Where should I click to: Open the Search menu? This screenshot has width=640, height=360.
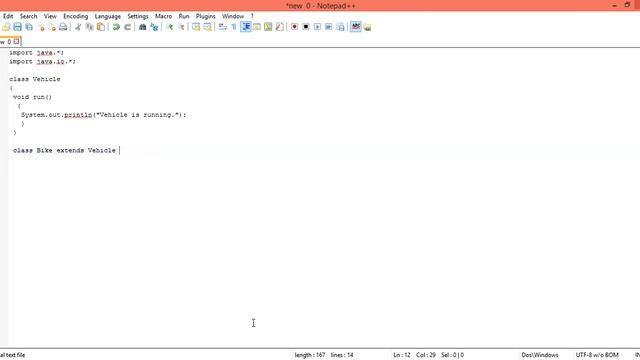click(x=29, y=16)
